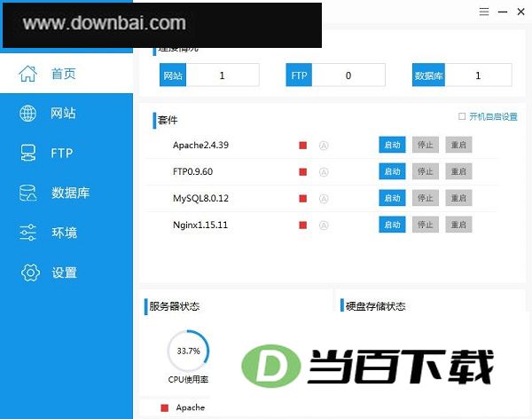
Task: Toggle the auto-start A icon for MySQL8.0.12
Action: (x=324, y=199)
